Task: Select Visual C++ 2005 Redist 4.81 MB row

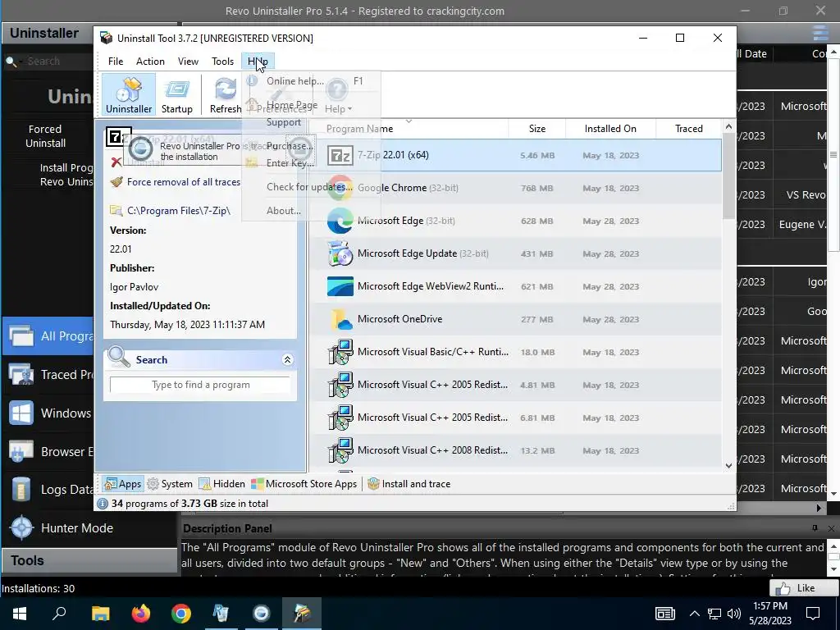Action: [x=515, y=385]
